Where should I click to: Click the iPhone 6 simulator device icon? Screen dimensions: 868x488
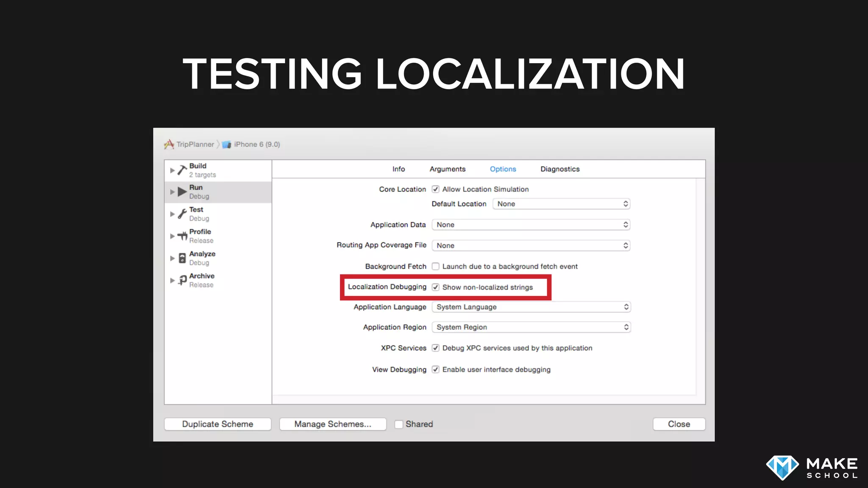click(x=227, y=144)
